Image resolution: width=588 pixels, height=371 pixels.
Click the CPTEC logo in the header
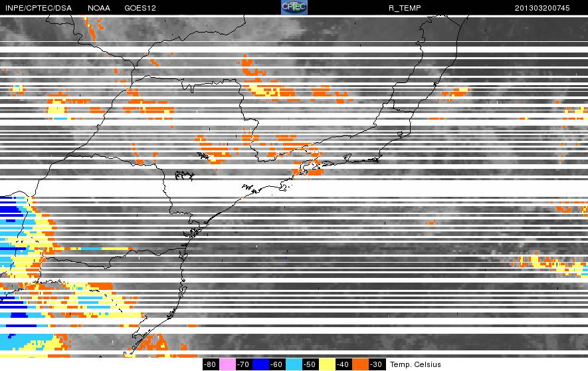[x=294, y=7]
